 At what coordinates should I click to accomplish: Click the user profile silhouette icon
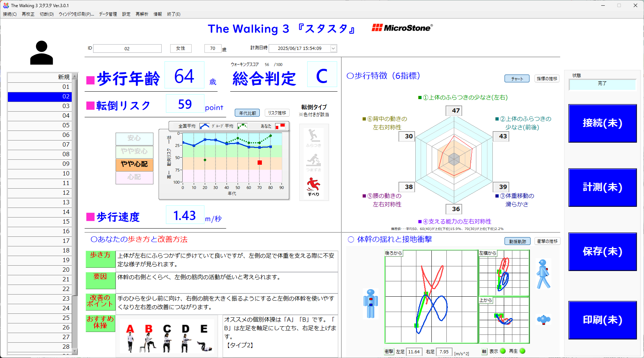41,52
